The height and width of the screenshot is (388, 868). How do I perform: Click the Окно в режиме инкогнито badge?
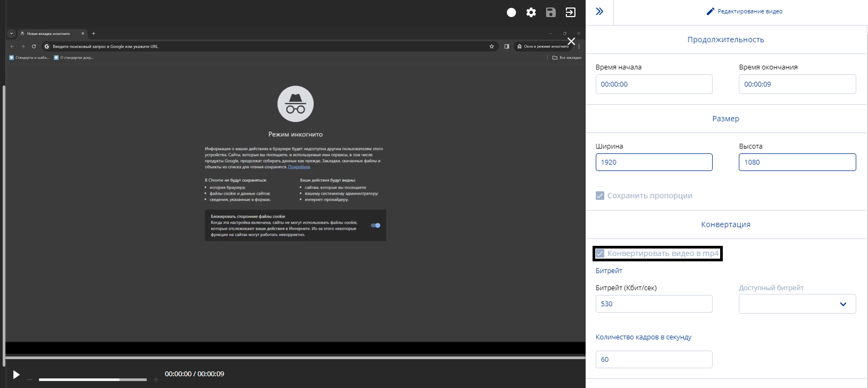tap(543, 46)
